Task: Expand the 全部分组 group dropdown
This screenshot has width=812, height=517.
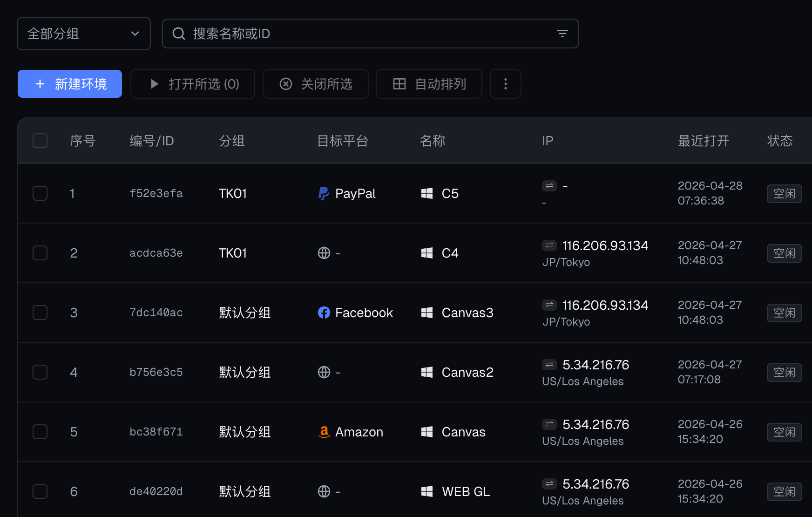Action: [84, 34]
